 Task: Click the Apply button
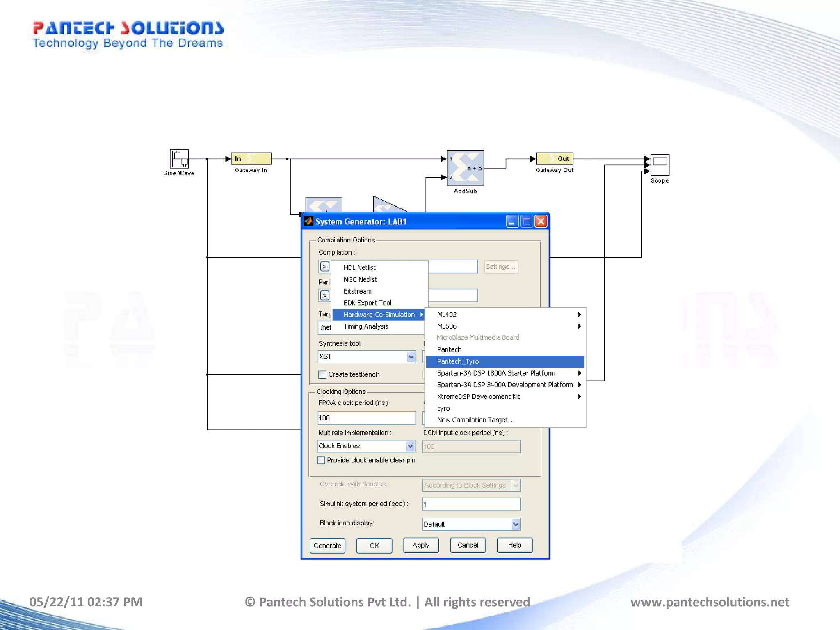click(421, 545)
